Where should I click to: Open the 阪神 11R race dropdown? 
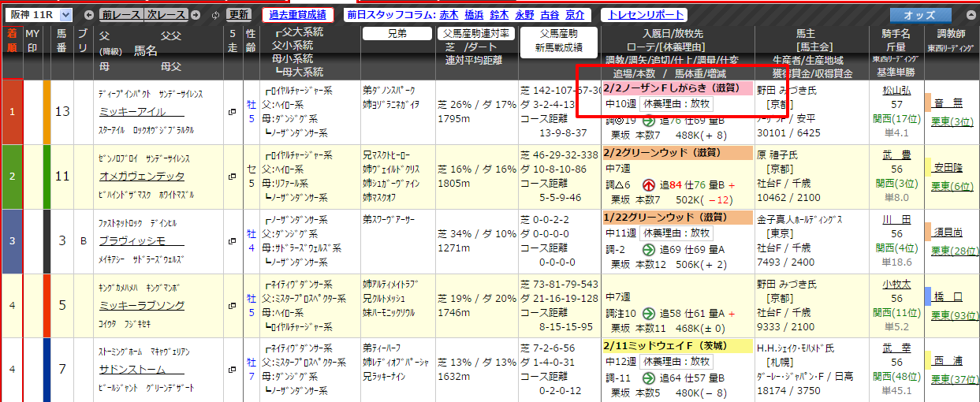[39, 15]
